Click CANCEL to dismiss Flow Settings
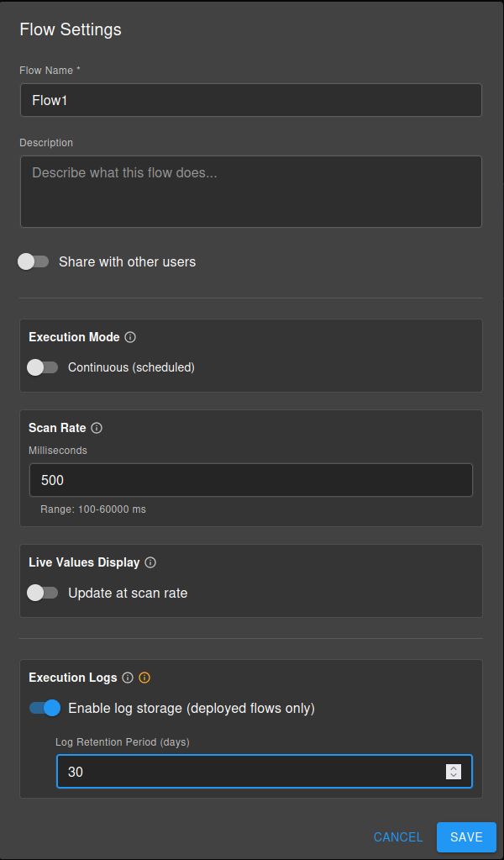Viewport: 504px width, 860px height. point(398,837)
